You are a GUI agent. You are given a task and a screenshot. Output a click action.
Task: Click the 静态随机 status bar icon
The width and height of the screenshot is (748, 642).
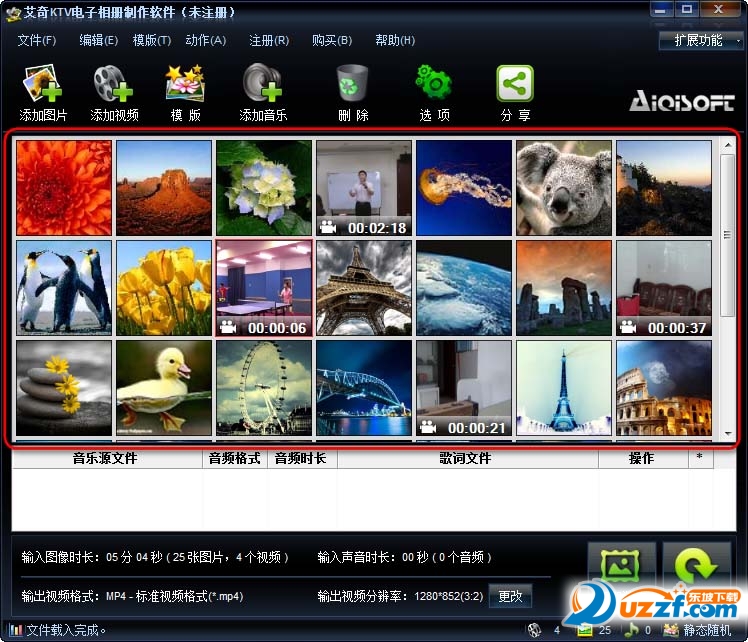pos(671,630)
